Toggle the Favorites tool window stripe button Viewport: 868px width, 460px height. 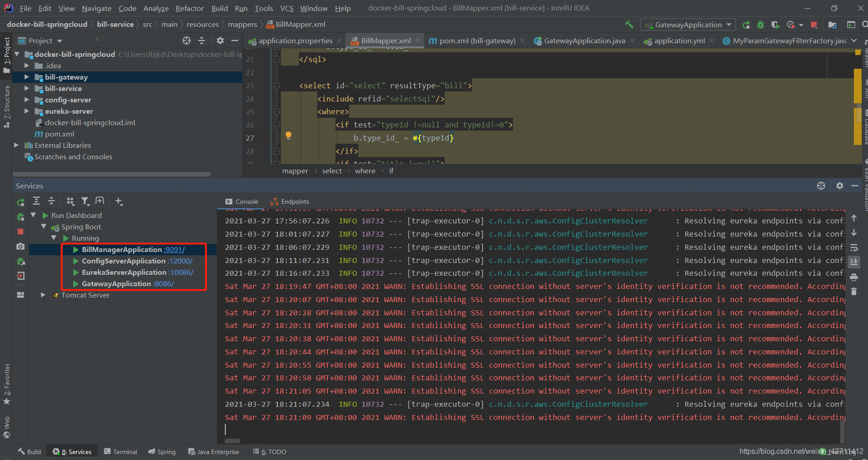coord(6,384)
